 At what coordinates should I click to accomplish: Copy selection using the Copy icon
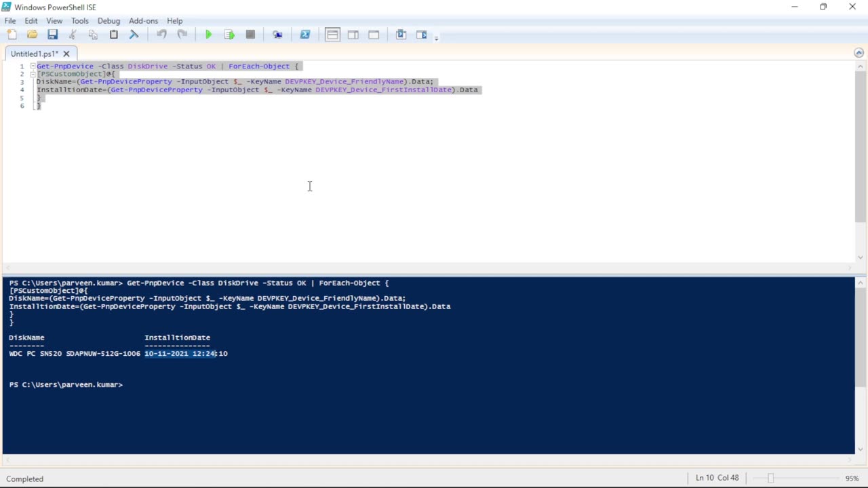[x=93, y=35]
